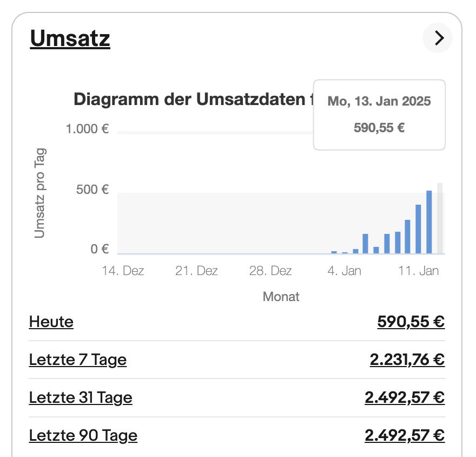Click the tooltip showing Mo, 13. Jan 2025
The image size is (476, 457).
(379, 115)
